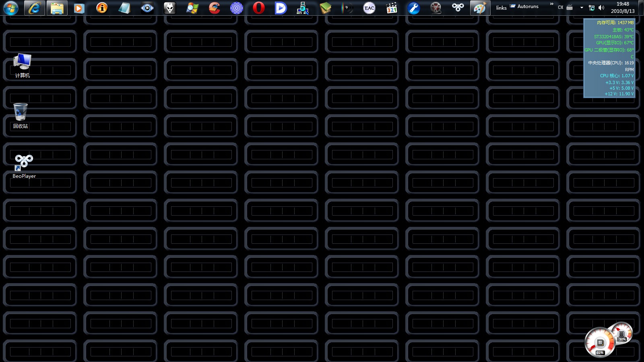Click the +5 V: 5.08 V reading
This screenshot has height=362, width=644.
[621, 88]
